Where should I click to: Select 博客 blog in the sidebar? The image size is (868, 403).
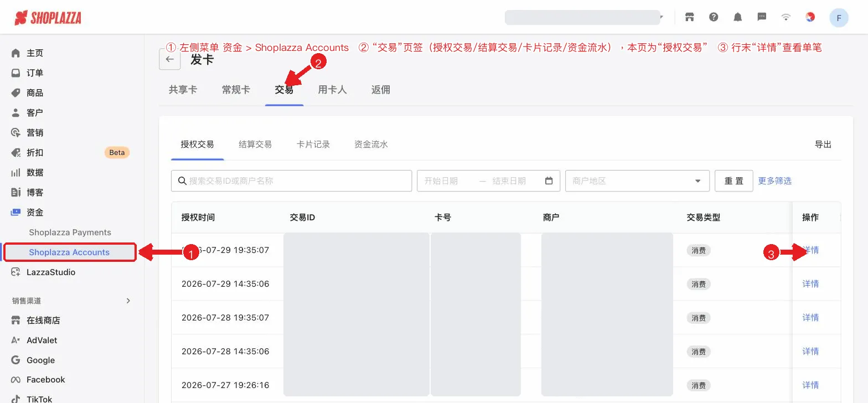pyautogui.click(x=35, y=193)
